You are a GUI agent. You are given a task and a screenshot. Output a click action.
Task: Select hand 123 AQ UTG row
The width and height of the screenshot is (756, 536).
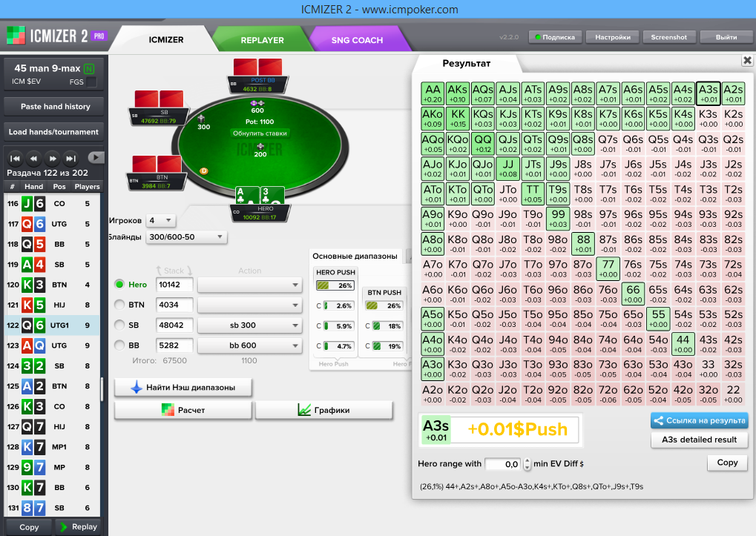click(52, 345)
